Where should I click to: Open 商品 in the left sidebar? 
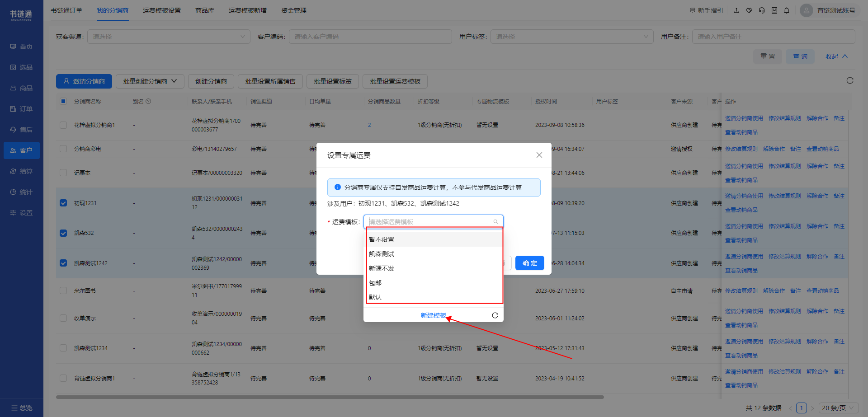coord(21,88)
